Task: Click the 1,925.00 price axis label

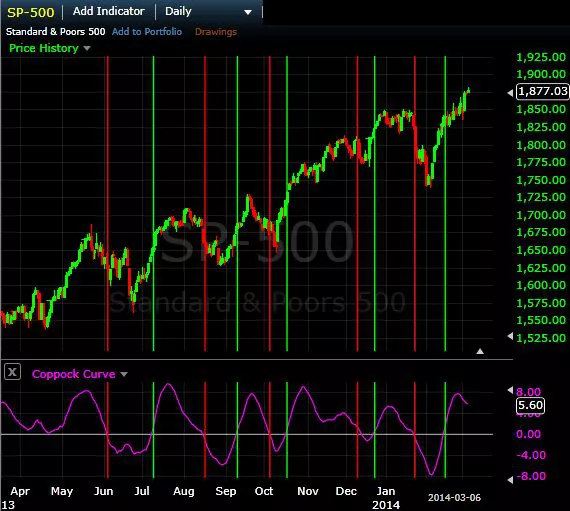Action: point(541,57)
